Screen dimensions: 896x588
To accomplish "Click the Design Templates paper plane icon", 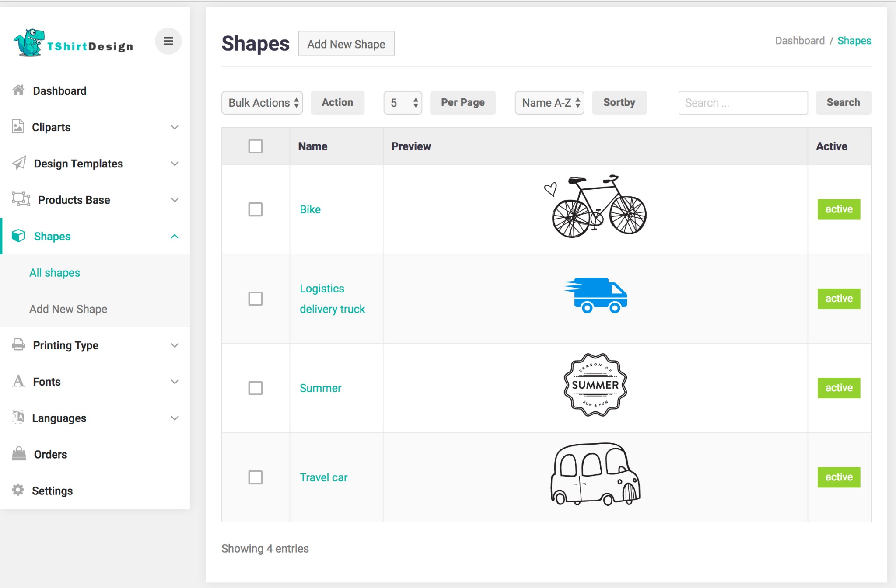I will pos(19,163).
